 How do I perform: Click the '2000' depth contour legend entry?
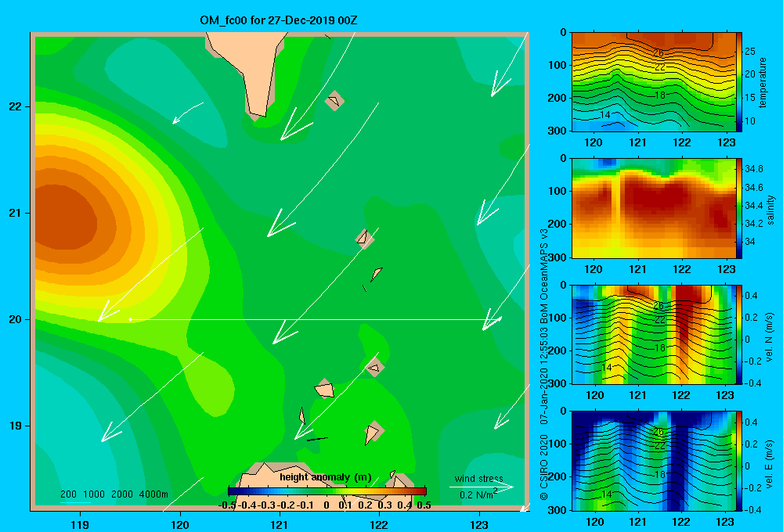click(122, 494)
